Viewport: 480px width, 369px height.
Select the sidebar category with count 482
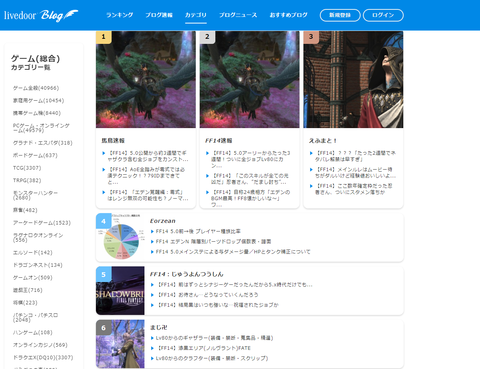tap(25, 210)
